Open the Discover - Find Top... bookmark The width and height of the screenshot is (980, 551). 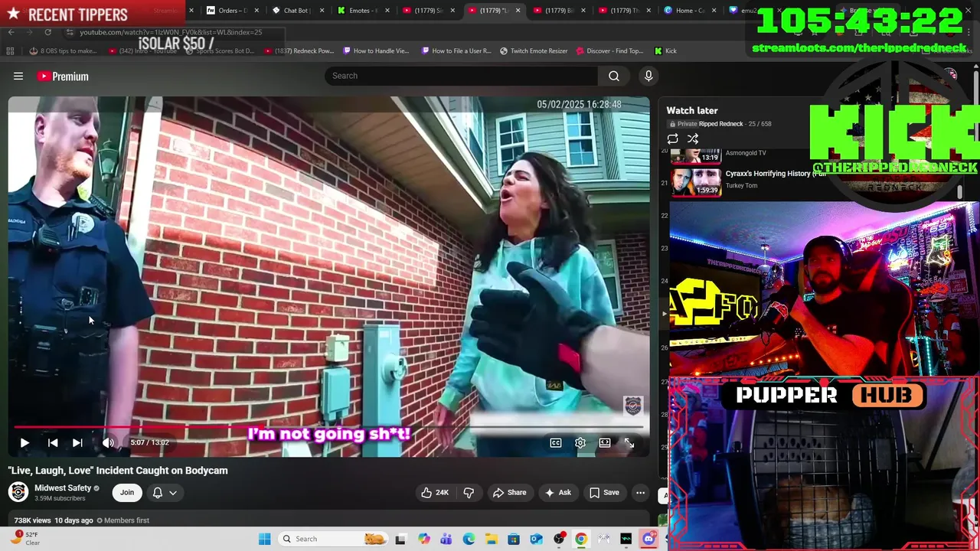point(609,51)
